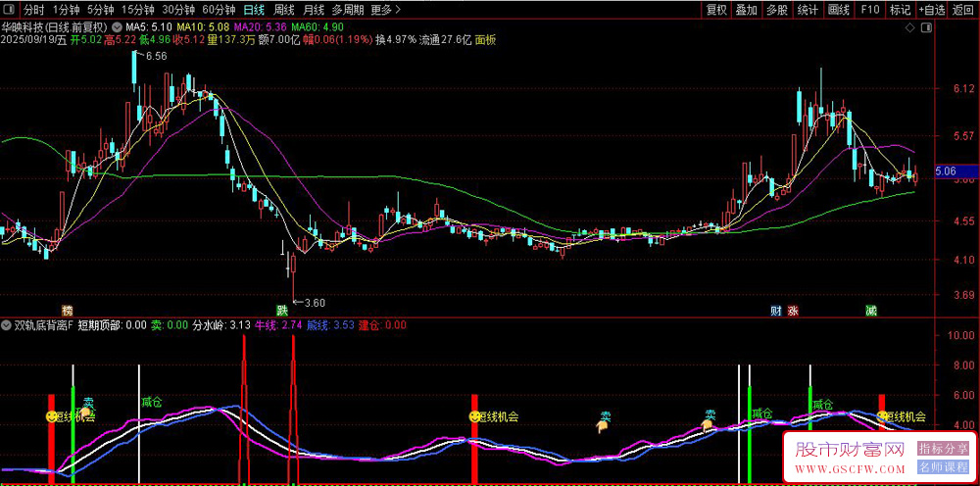Screen dimensions: 980x486
Task: Add the stock via +自选 button
Action: click(932, 10)
